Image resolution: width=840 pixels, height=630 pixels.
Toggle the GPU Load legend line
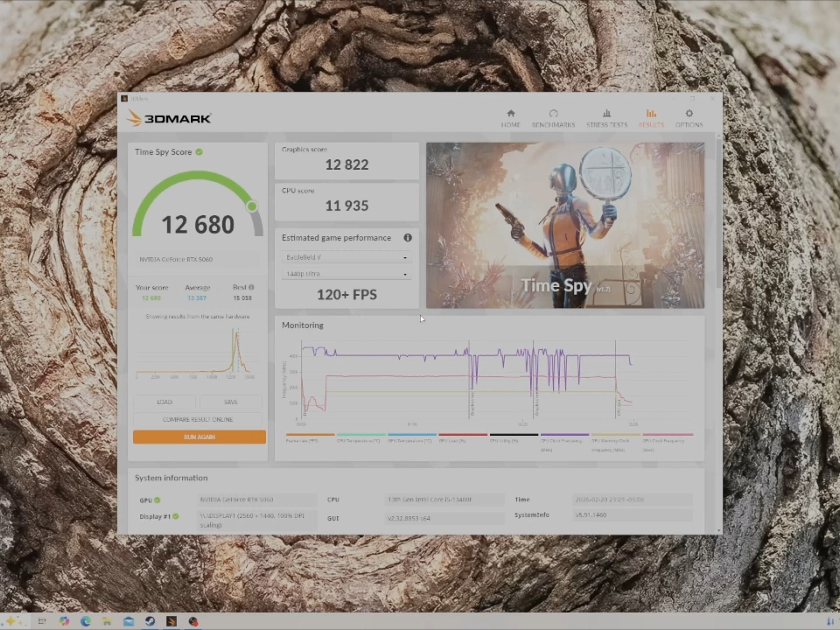(x=463, y=438)
